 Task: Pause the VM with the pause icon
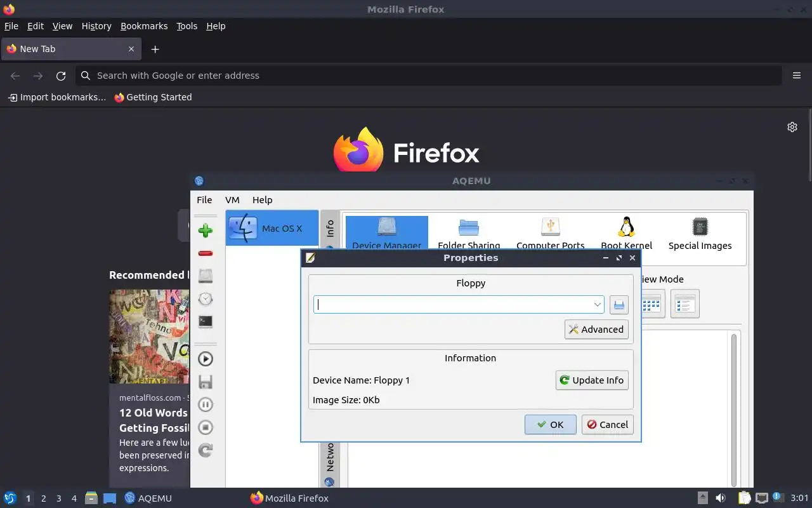pos(205,404)
